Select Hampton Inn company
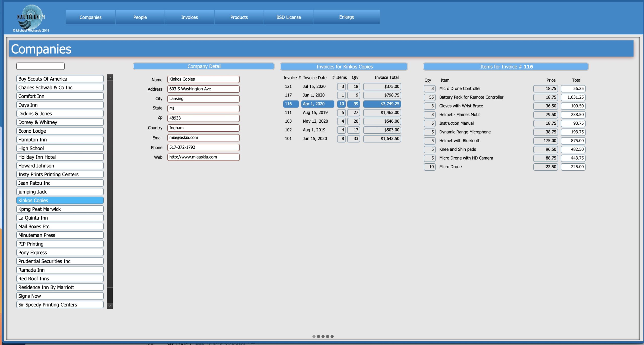 point(60,139)
